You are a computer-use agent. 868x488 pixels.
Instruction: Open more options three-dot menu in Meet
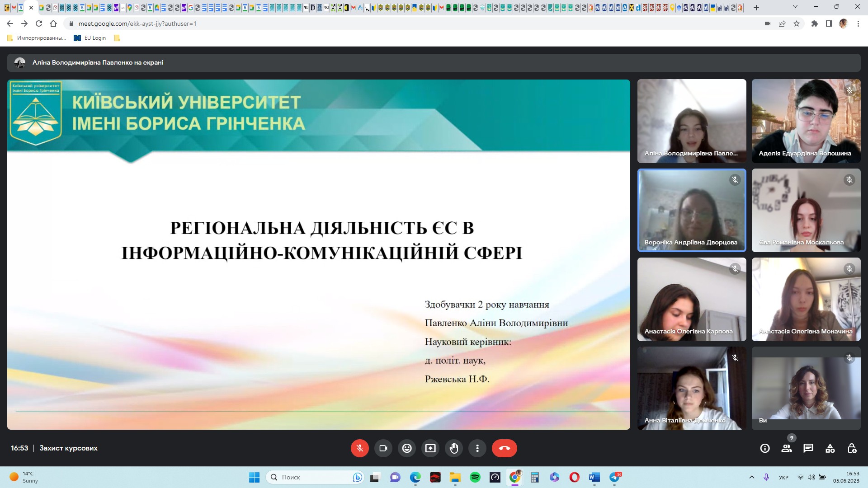click(477, 448)
